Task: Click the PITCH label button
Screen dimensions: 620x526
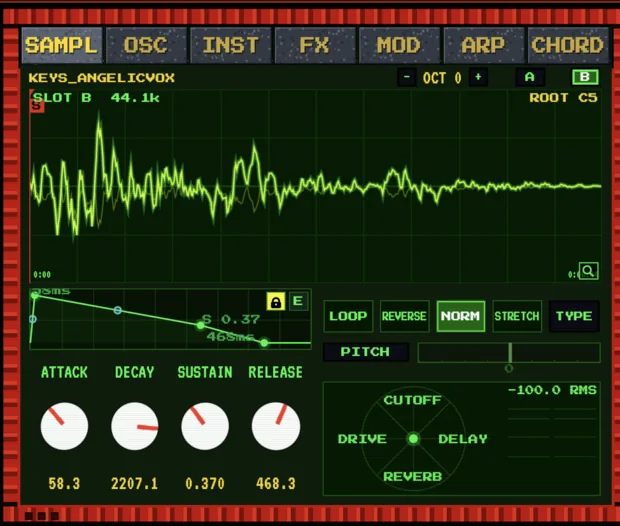Action: (x=366, y=352)
